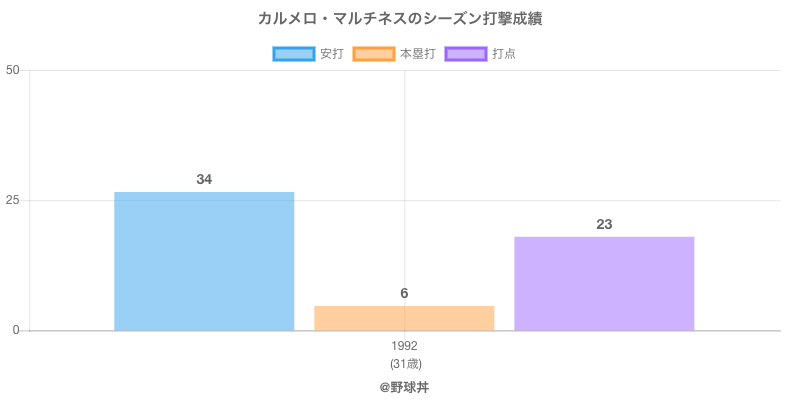
Task: Click the value label 23
Action: 604,224
